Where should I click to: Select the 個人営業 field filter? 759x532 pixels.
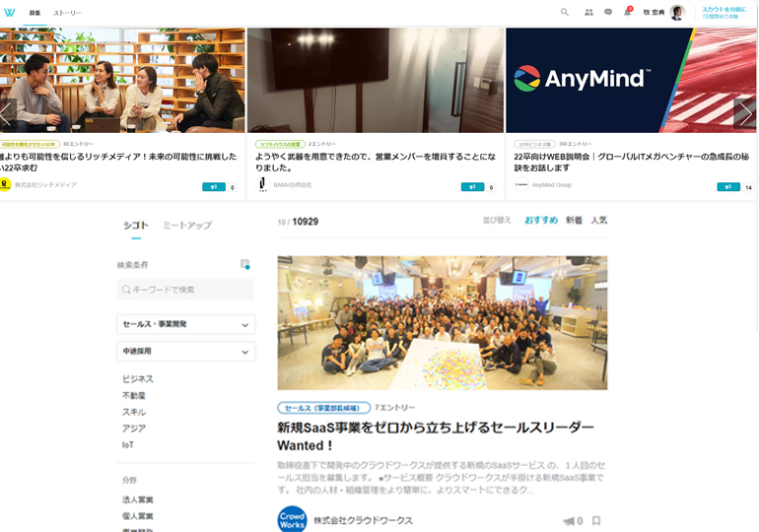tap(137, 516)
